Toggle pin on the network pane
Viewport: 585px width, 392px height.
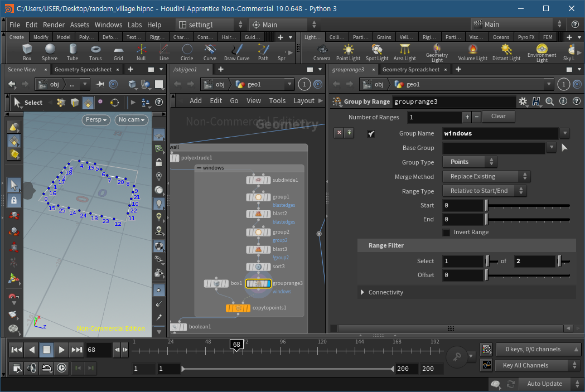[304, 85]
